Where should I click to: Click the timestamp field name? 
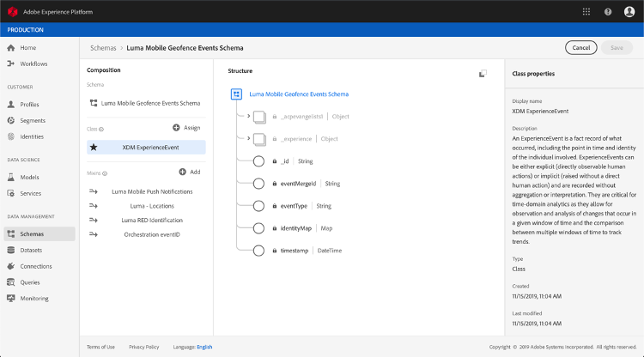[294, 251]
